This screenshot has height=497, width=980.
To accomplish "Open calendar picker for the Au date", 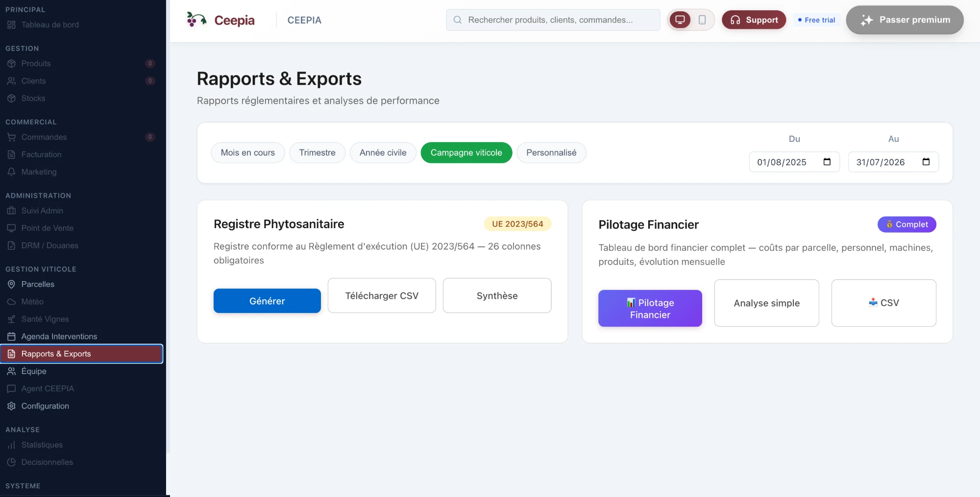I will [926, 162].
